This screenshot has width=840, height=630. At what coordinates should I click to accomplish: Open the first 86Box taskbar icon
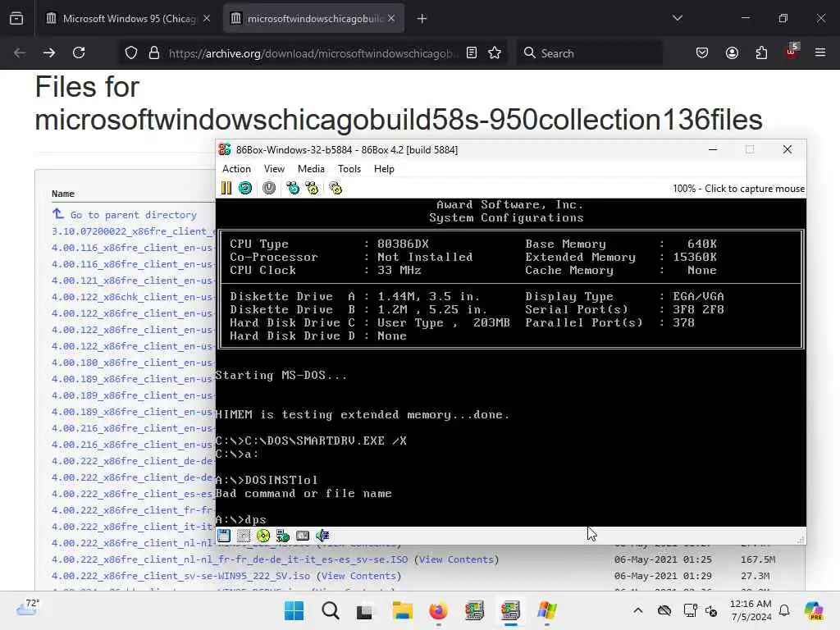pyautogui.click(x=474, y=610)
